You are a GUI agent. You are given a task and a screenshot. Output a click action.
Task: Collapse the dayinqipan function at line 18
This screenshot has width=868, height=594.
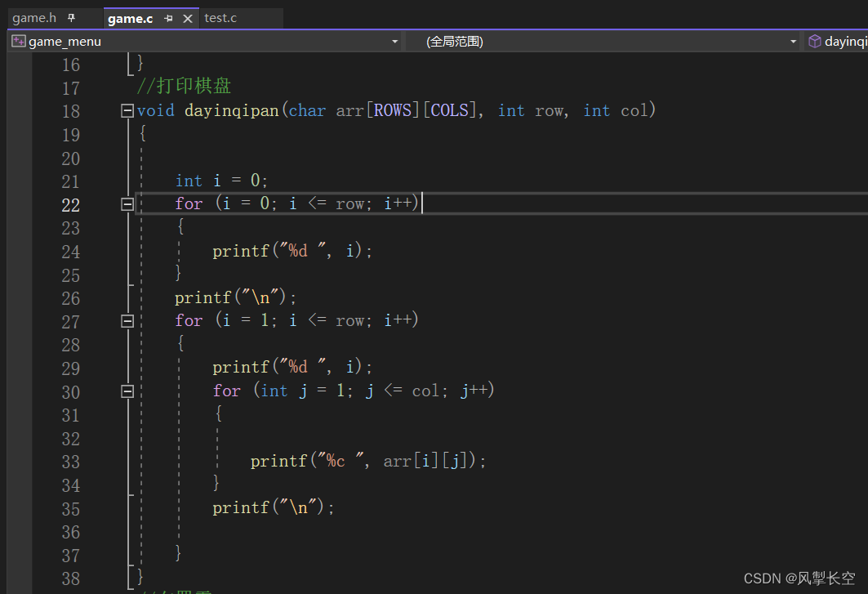(127, 111)
